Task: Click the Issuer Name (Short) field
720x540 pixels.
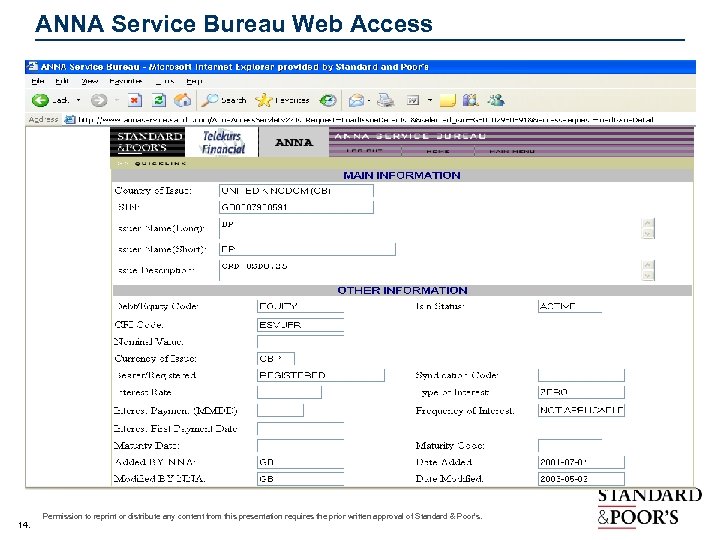Action: [x=307, y=249]
